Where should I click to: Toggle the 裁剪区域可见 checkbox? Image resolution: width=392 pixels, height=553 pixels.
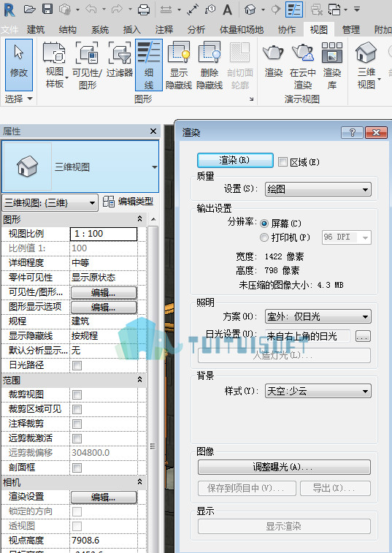pyautogui.click(x=77, y=410)
